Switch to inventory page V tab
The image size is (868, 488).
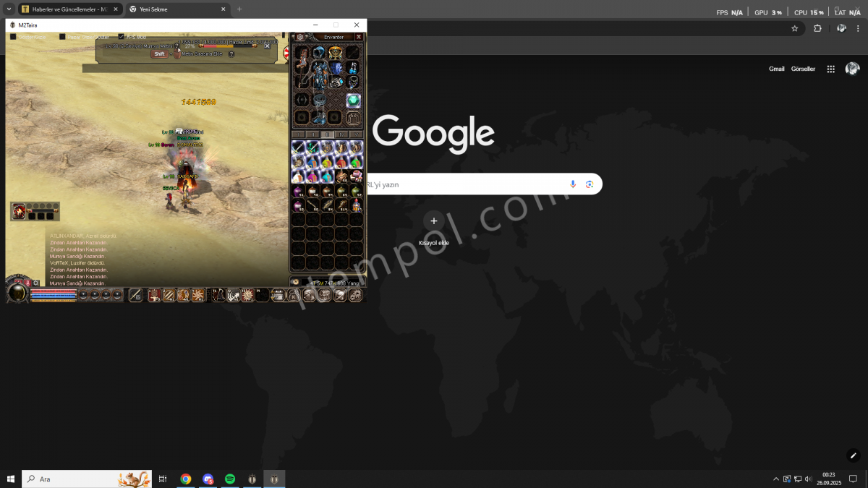[357, 134]
